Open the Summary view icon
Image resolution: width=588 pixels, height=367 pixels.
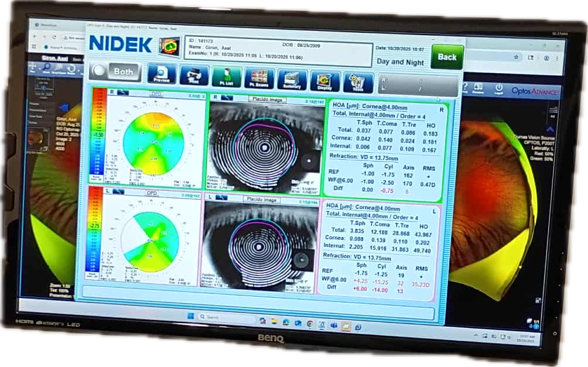point(292,80)
